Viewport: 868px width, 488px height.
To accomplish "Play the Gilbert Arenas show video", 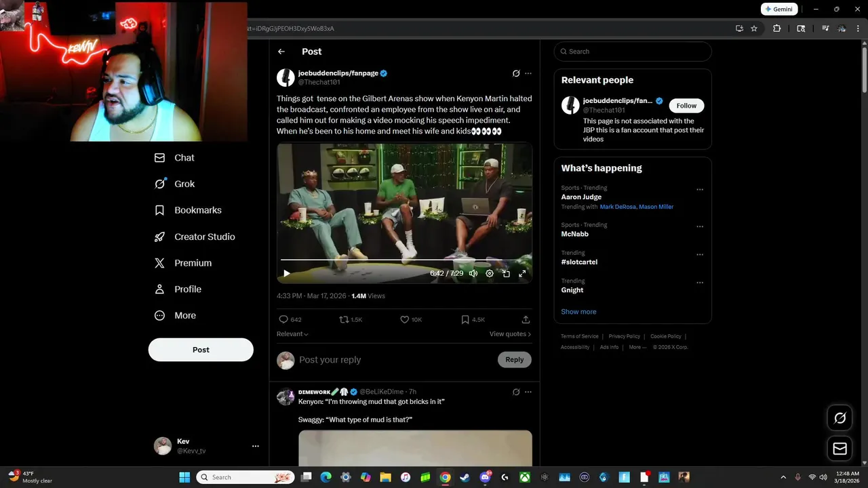I will tap(287, 274).
